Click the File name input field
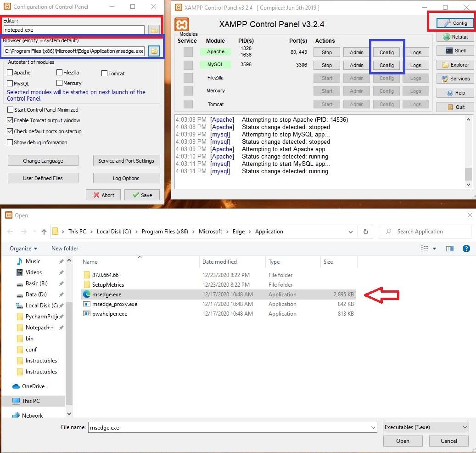The height and width of the screenshot is (453, 476). click(x=233, y=427)
